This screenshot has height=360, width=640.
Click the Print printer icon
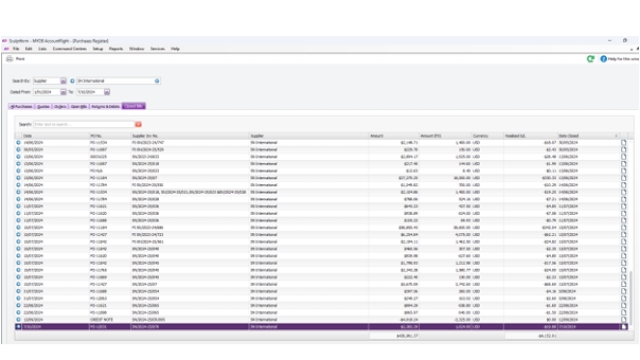click(9, 59)
